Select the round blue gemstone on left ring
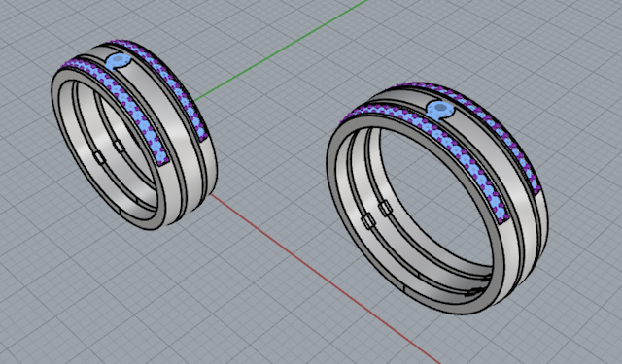This screenshot has height=364, width=622. (118, 61)
